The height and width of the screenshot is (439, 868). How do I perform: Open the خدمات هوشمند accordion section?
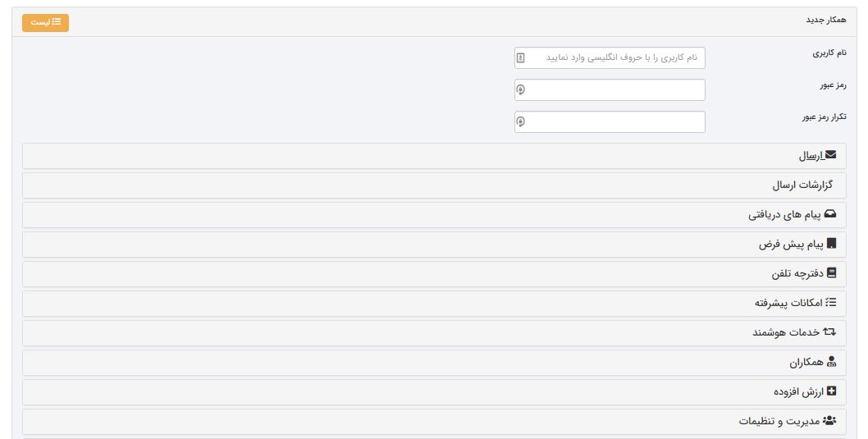[x=434, y=332]
